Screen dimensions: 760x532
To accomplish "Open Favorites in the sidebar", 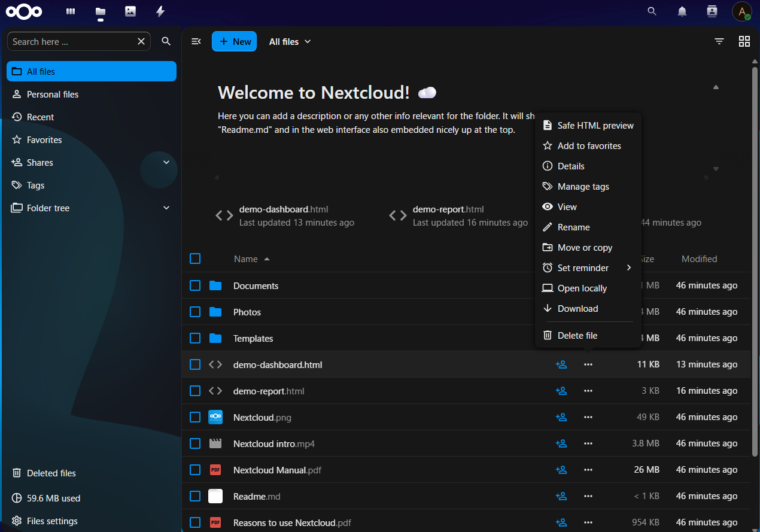I will [92, 139].
